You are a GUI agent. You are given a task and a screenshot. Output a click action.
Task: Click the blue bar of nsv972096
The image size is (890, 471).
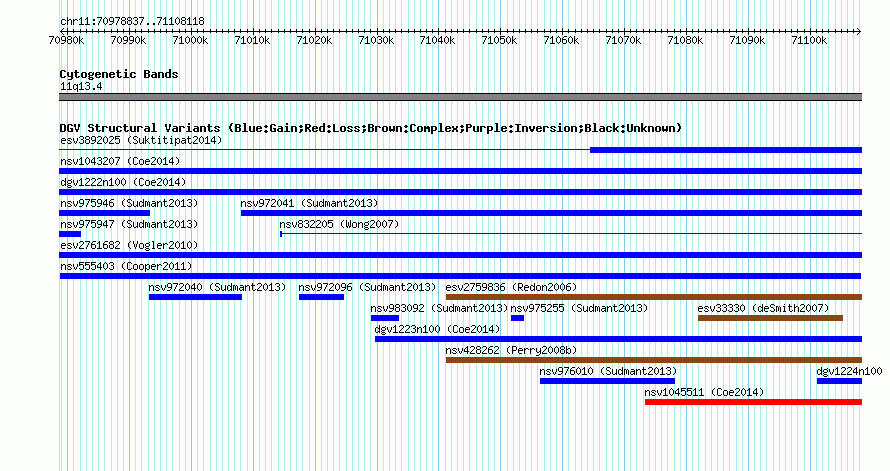321,297
